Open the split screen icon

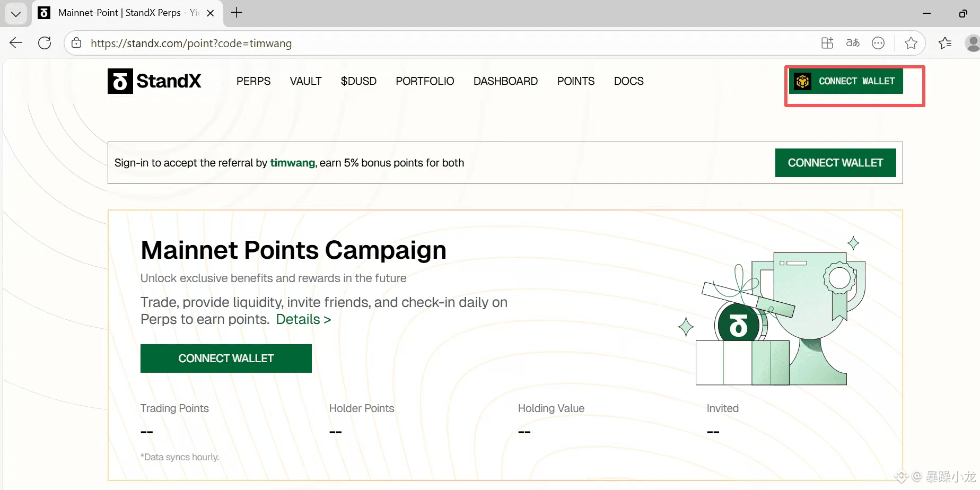(827, 43)
